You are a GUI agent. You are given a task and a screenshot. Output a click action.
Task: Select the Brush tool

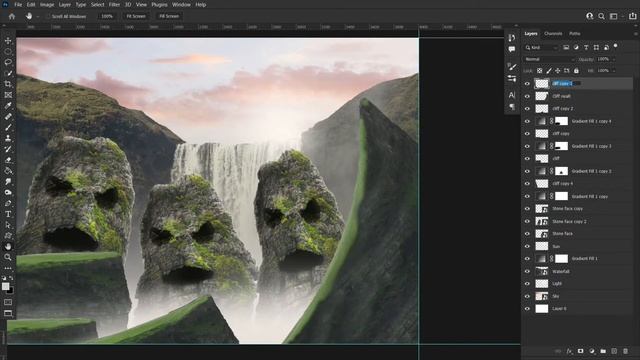click(x=8, y=127)
